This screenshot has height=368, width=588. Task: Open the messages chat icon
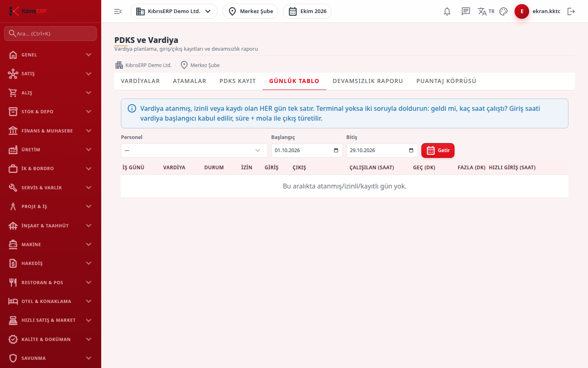[466, 11]
